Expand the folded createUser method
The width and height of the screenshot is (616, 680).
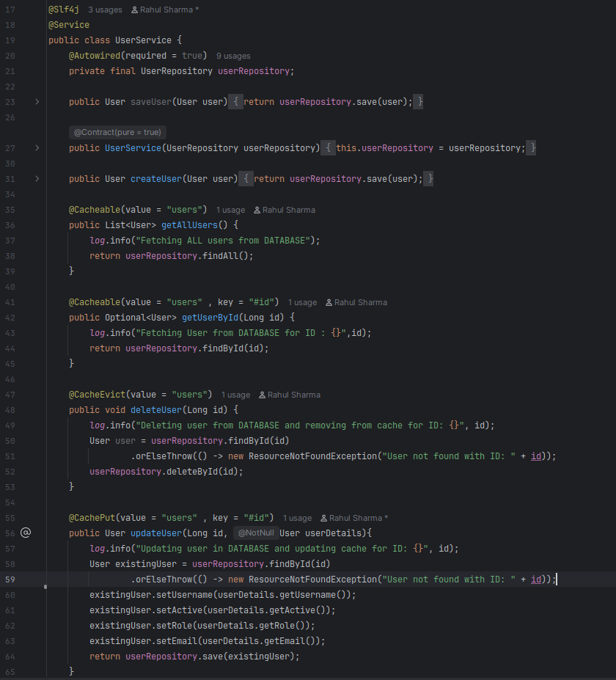pos(37,178)
